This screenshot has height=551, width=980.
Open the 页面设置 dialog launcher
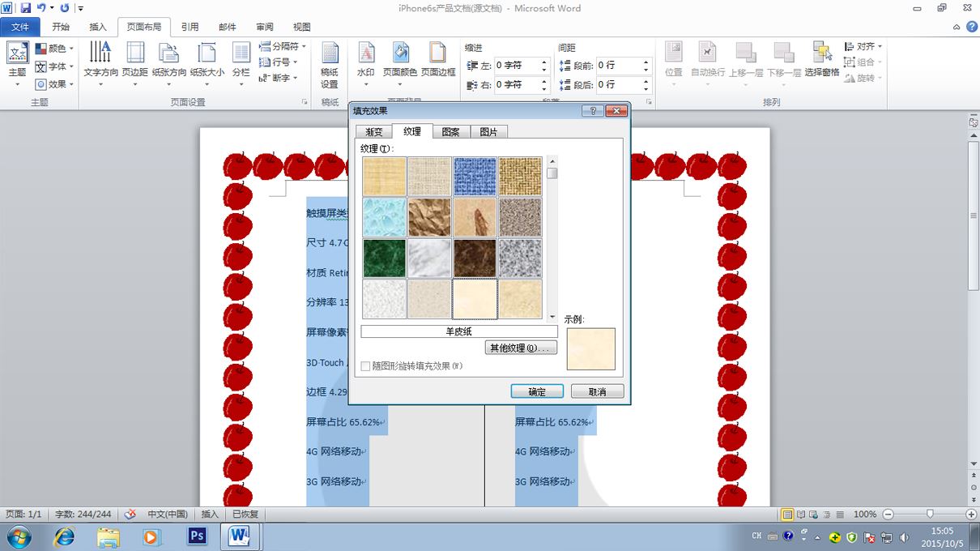pyautogui.click(x=305, y=102)
